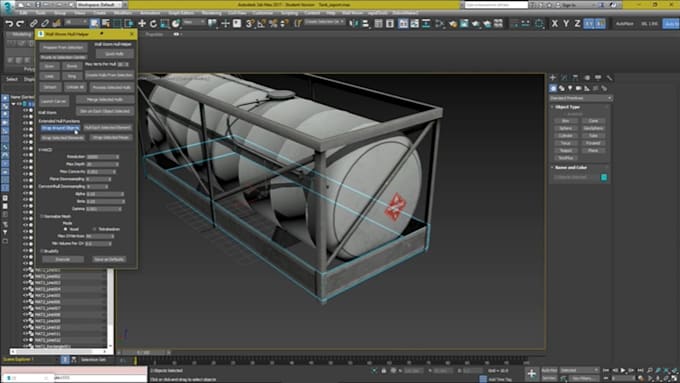Select the Voxel mode radio button
The height and width of the screenshot is (383, 680).
[x=65, y=229]
